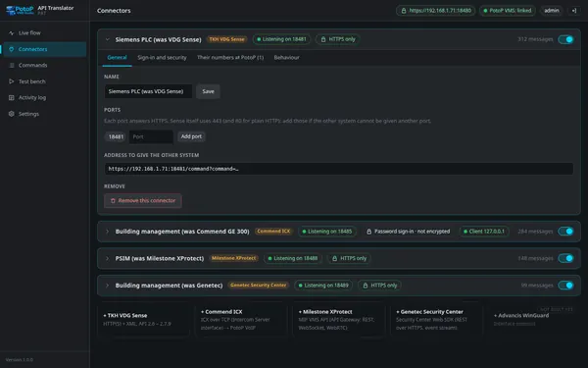Add a TKH VDG Sense connector
Image resolution: width=588 pixels, height=368 pixels.
(143, 320)
